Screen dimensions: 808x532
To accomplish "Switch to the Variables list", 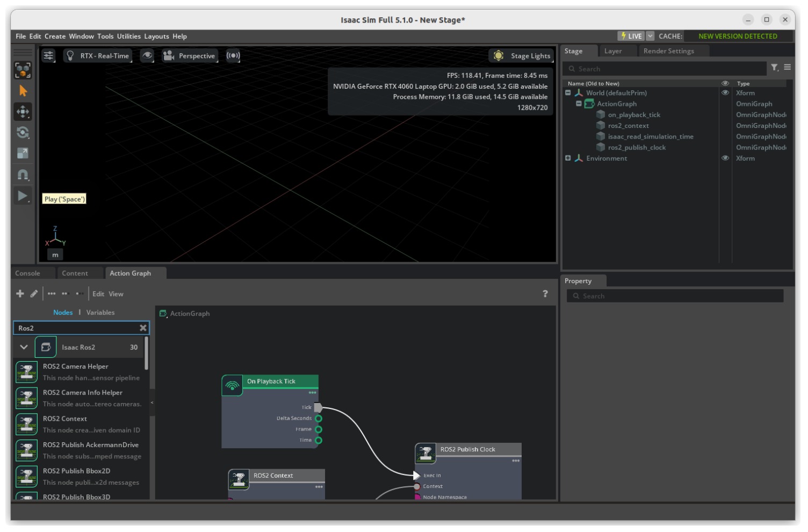I will (x=100, y=313).
